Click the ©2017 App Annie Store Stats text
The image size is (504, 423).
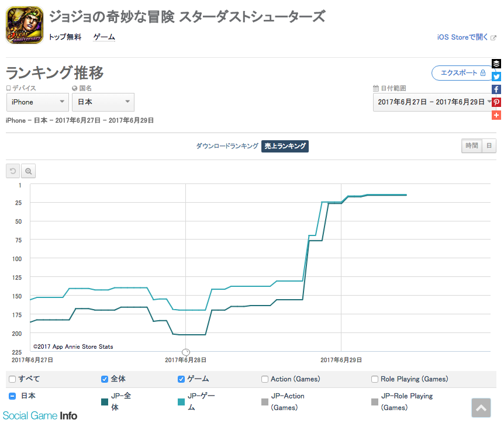[73, 346]
